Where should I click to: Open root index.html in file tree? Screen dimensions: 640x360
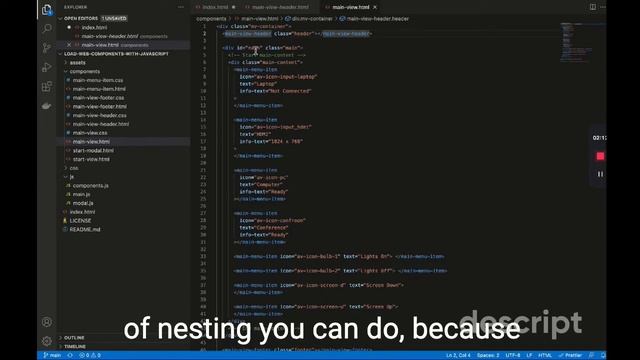pyautogui.click(x=82, y=212)
